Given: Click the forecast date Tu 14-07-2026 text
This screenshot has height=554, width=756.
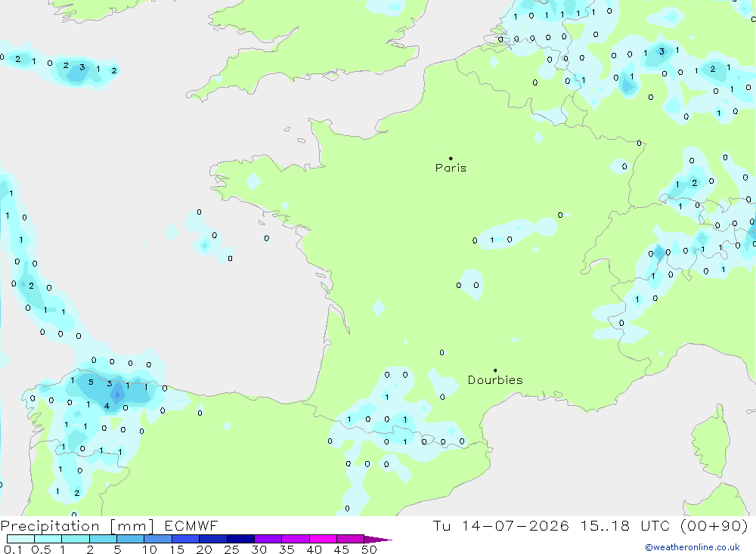Looking at the screenshot, I should pos(500,525).
